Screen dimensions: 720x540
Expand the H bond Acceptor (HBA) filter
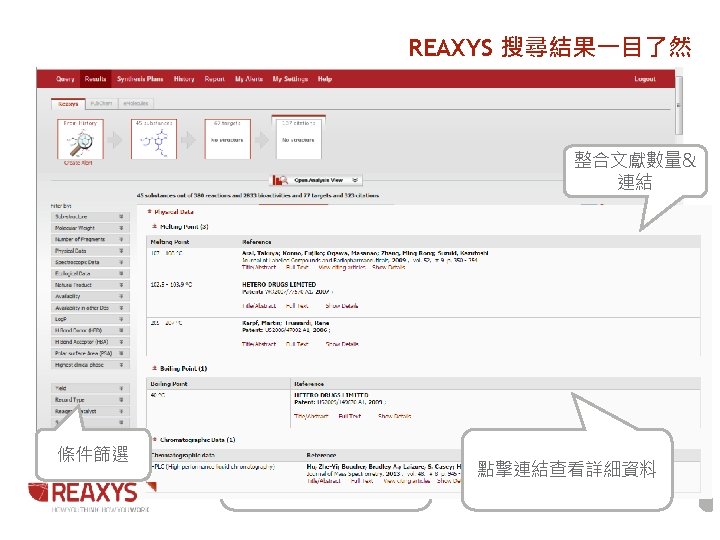coord(90,342)
